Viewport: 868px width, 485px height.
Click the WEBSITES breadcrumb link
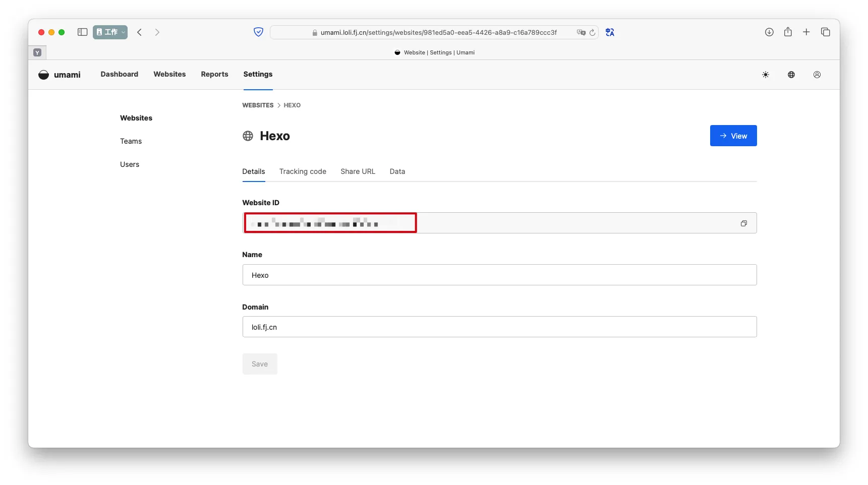click(258, 105)
